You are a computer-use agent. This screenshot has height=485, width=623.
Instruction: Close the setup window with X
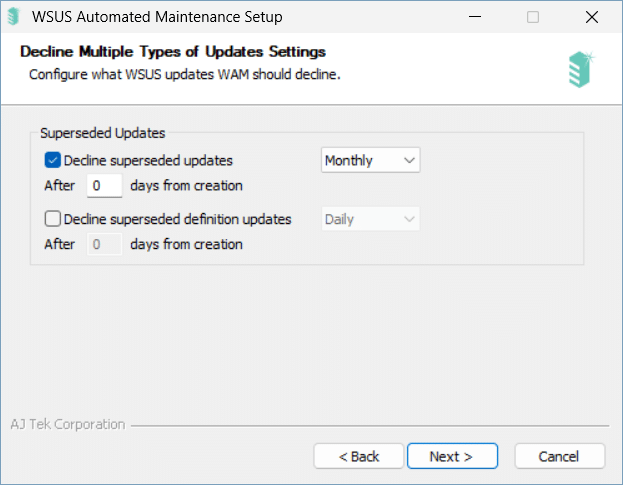tap(592, 17)
